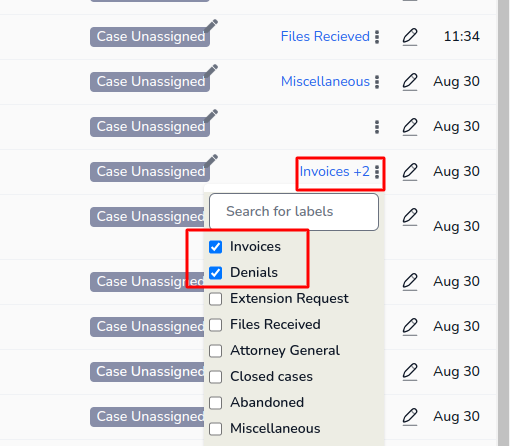The width and height of the screenshot is (510, 446).
Task: Open the three-dot menu next to Invoices +2
Action: [377, 172]
